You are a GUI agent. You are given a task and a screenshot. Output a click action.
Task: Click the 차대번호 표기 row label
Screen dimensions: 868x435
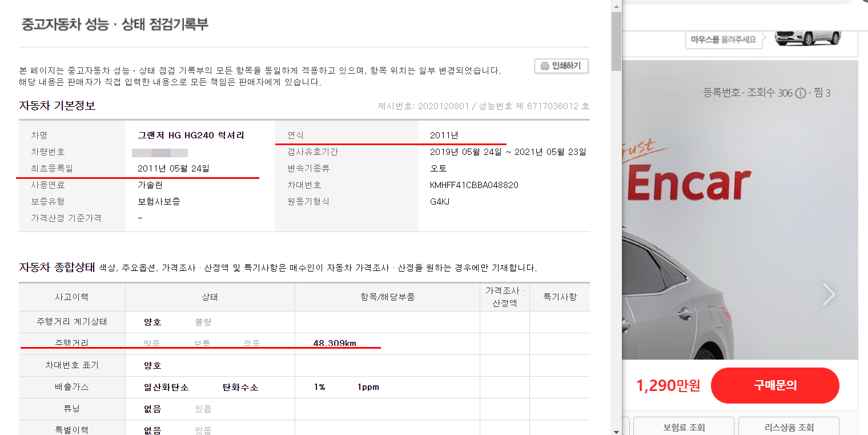[72, 365]
